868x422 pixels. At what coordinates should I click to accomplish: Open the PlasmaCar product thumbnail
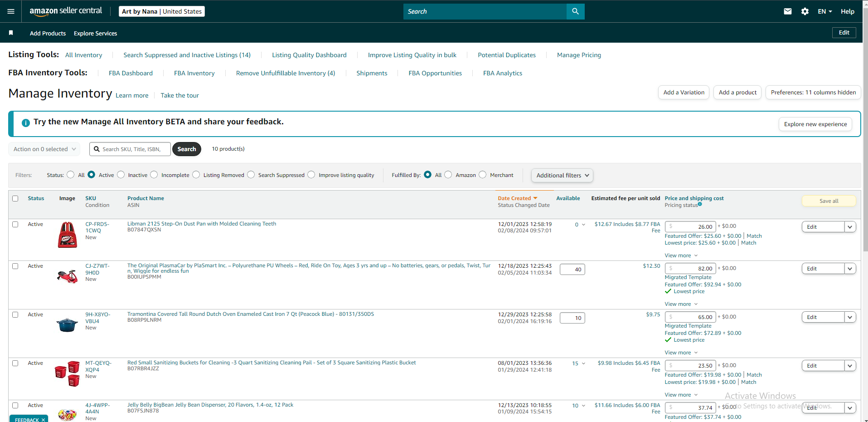click(67, 276)
